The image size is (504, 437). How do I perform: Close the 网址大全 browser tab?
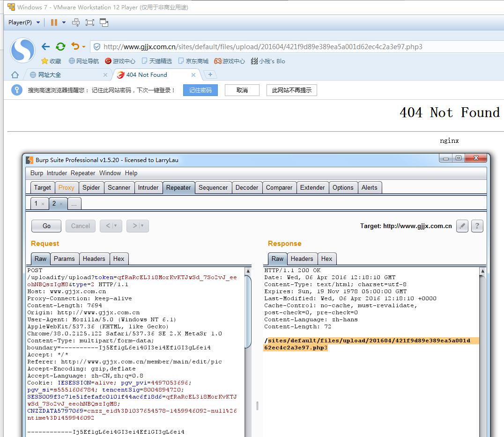(105, 75)
